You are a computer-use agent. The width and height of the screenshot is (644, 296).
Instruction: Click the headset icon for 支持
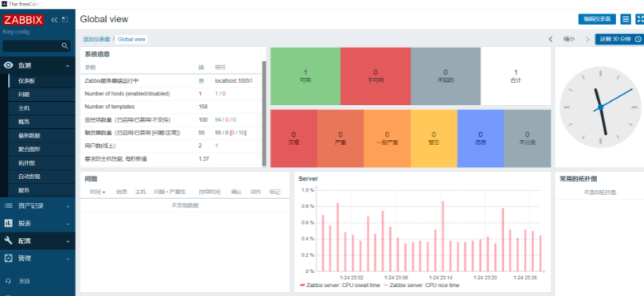coord(8,281)
